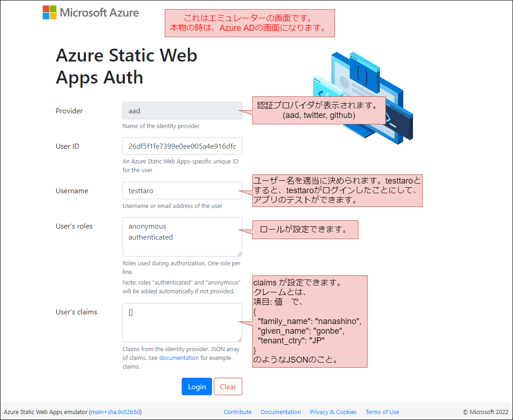Click 'Username or email address of the user' hint
Screen dimensions: 513x420
[173, 206]
